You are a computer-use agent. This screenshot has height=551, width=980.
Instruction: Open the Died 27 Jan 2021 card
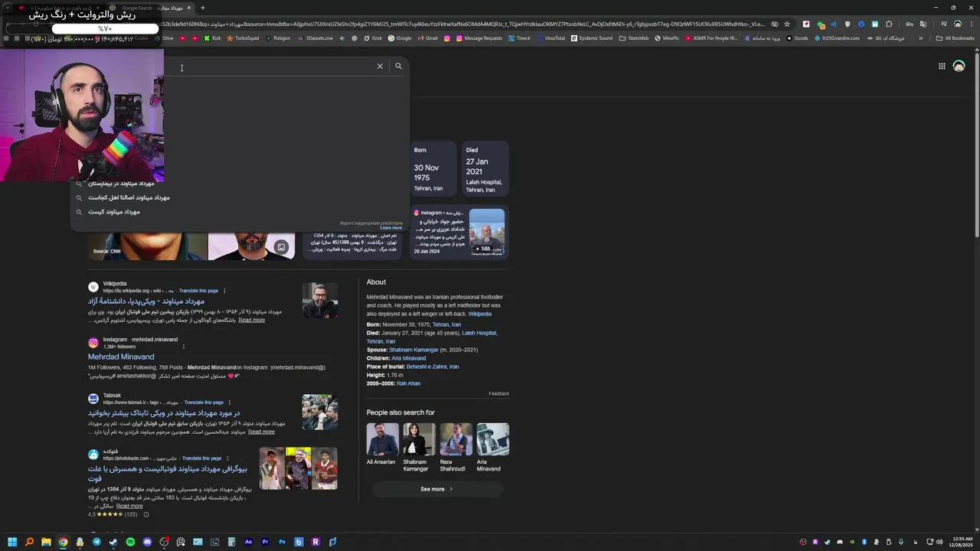tap(485, 168)
